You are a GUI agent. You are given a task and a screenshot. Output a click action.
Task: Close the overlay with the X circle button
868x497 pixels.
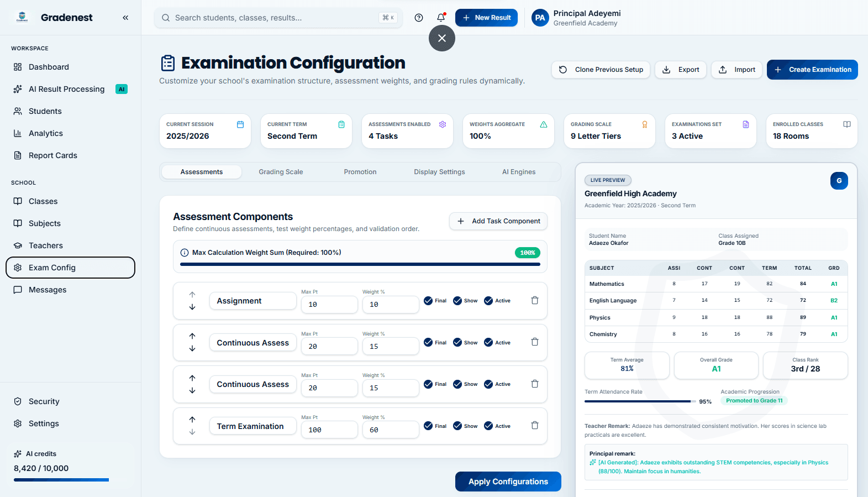[x=442, y=38]
